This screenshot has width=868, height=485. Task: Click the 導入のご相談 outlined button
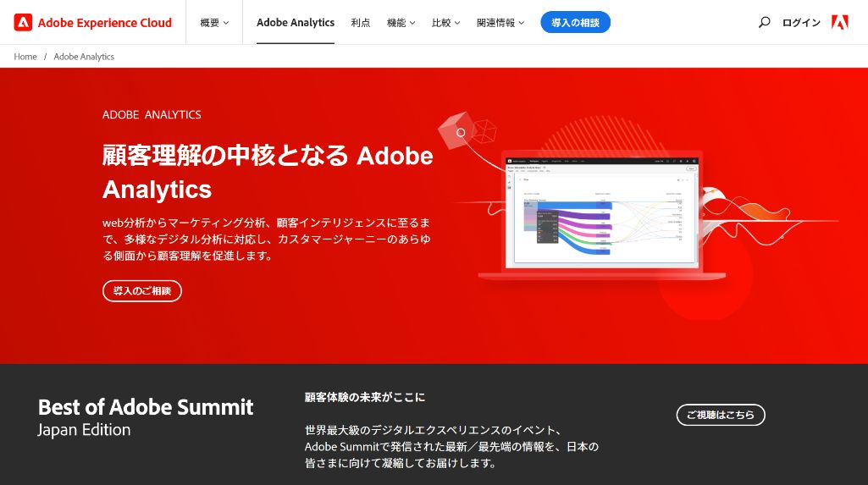tap(142, 291)
